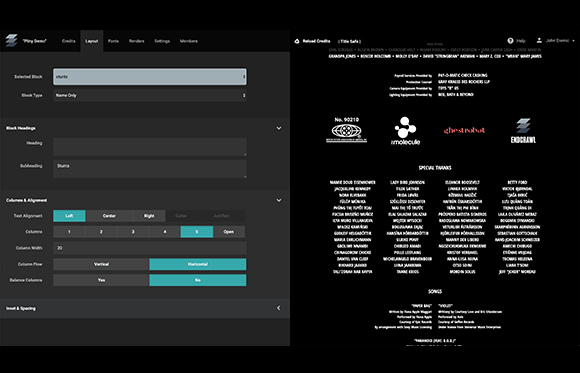Screen dimensions: 580x373
Task: Click the Endcrawl stacked-layers logo
Action: point(11,41)
